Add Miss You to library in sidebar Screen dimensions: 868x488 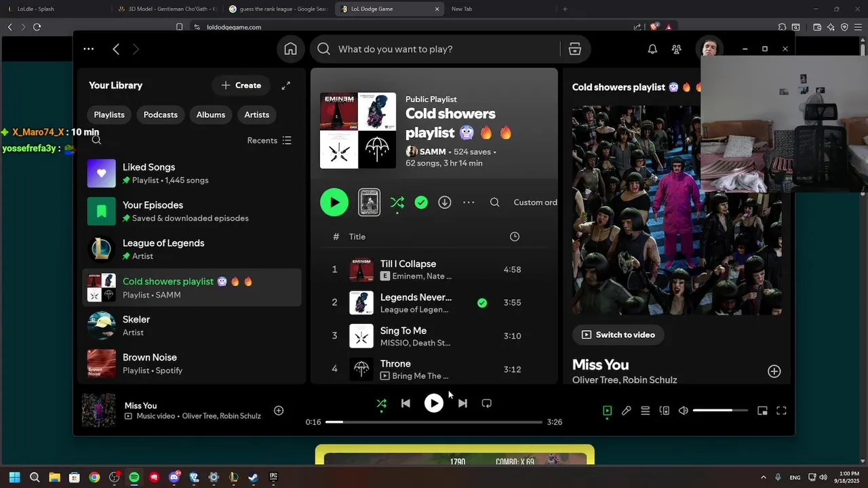[x=774, y=371]
